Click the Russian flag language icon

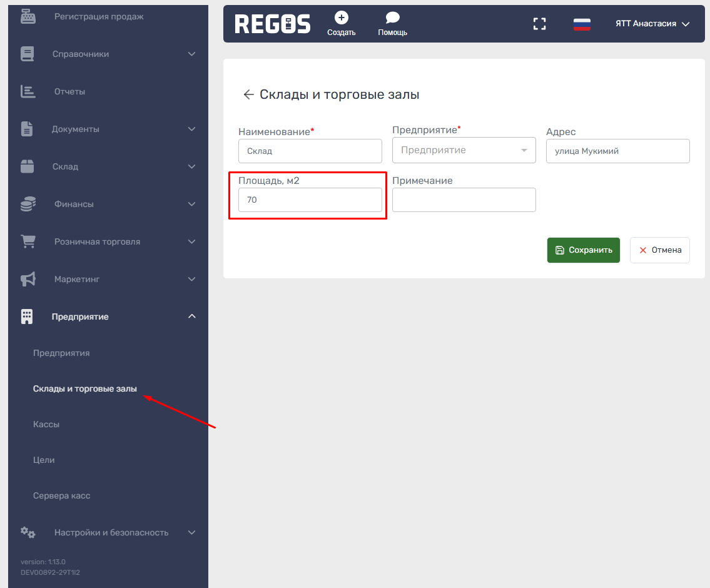[x=582, y=24]
